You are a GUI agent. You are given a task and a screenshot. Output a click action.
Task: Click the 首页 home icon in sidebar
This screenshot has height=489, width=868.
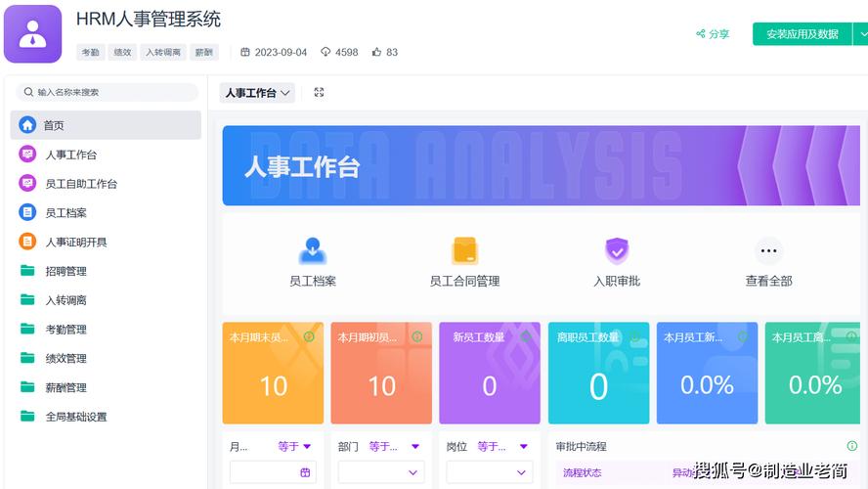(27, 124)
